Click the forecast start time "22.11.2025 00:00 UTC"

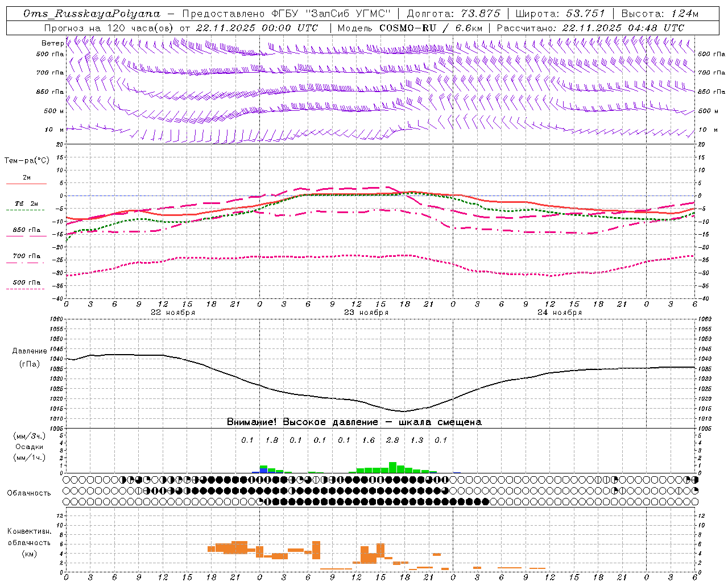(x=257, y=28)
